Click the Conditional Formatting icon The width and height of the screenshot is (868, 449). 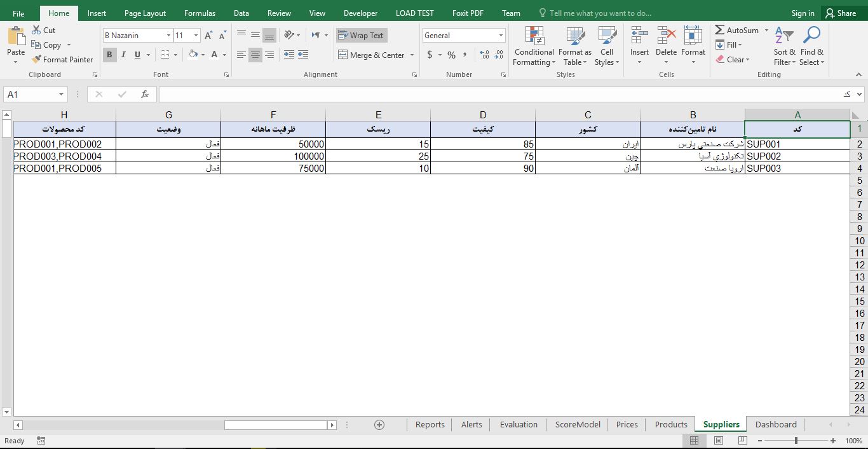[x=534, y=37]
